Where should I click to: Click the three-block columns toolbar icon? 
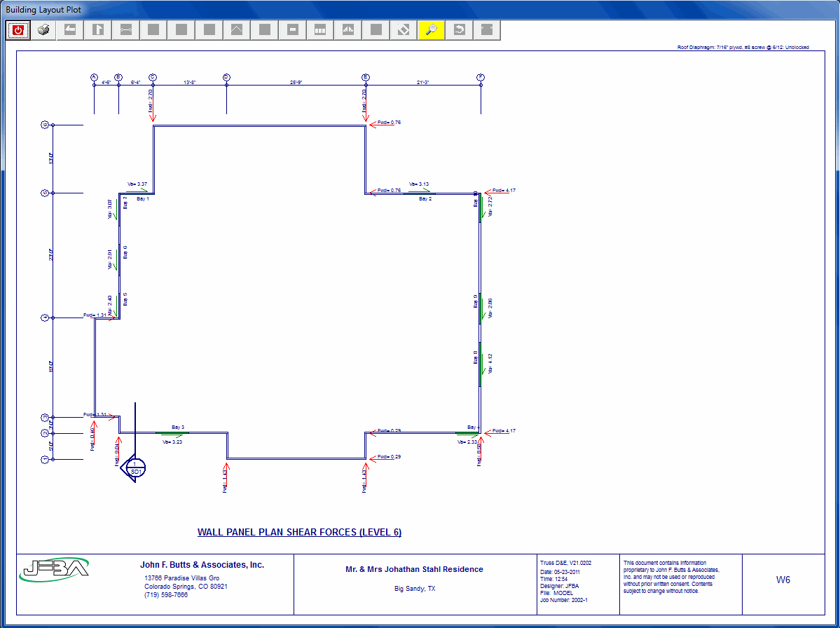tap(320, 30)
